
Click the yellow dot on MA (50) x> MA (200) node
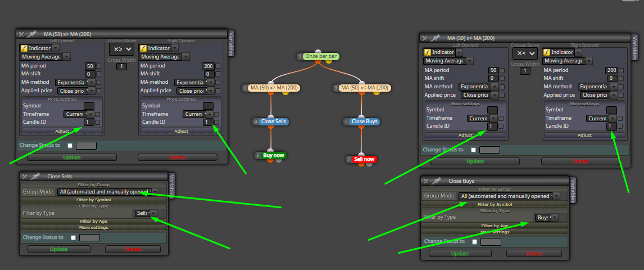point(285,93)
